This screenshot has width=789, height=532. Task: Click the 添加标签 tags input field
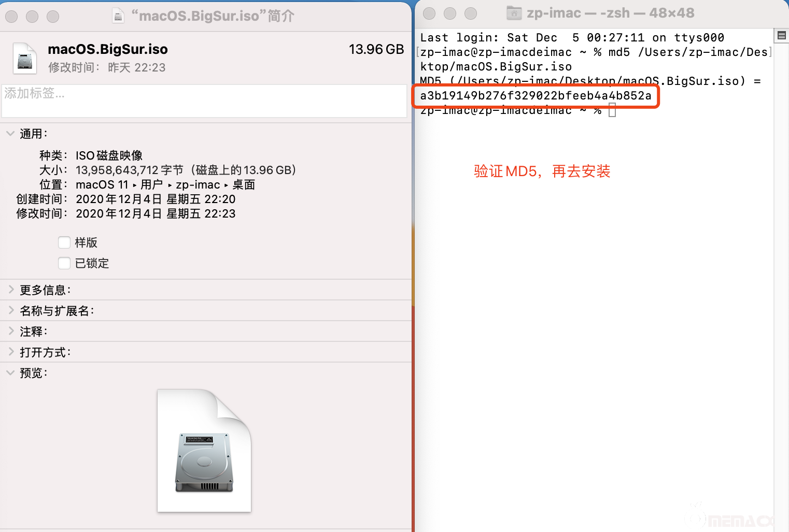[x=204, y=101]
